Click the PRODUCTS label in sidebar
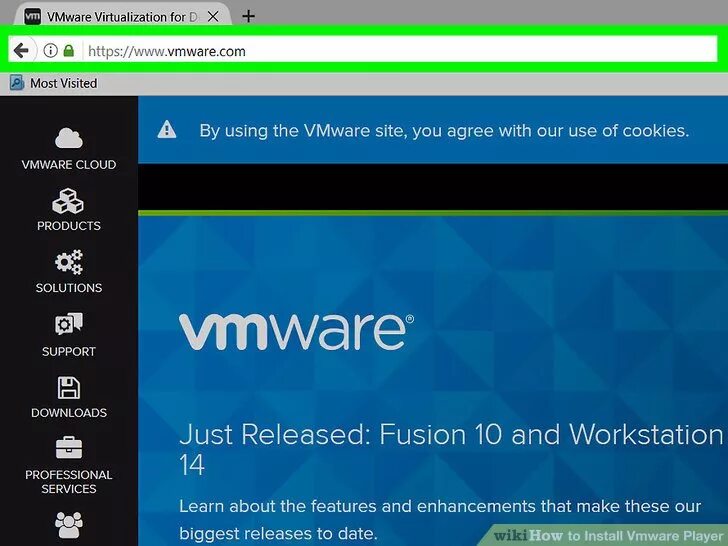 [x=69, y=226]
